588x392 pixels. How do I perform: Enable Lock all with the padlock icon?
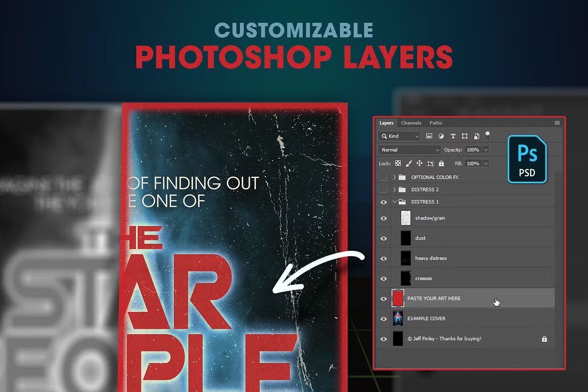[442, 163]
